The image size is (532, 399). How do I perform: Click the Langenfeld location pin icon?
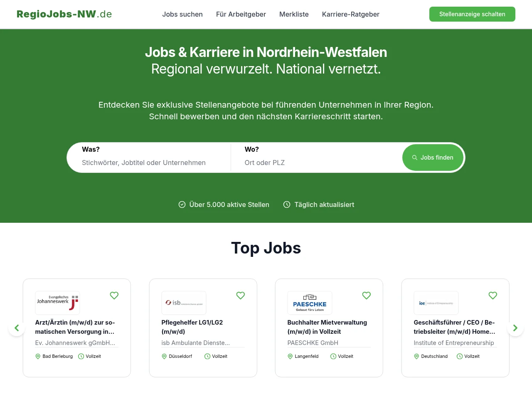tap(290, 357)
